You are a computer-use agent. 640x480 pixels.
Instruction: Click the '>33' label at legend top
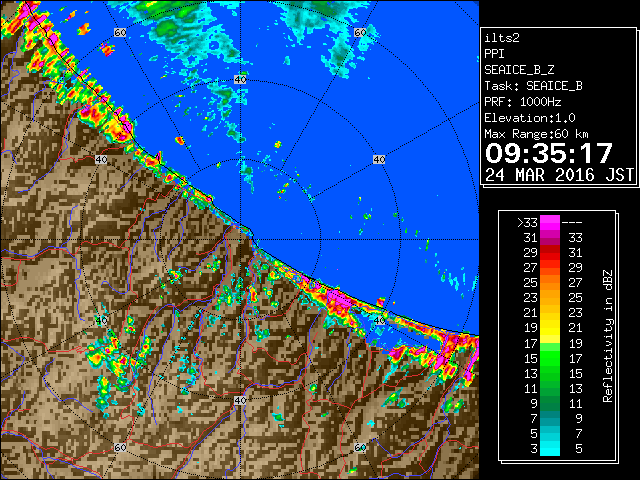click(527, 223)
